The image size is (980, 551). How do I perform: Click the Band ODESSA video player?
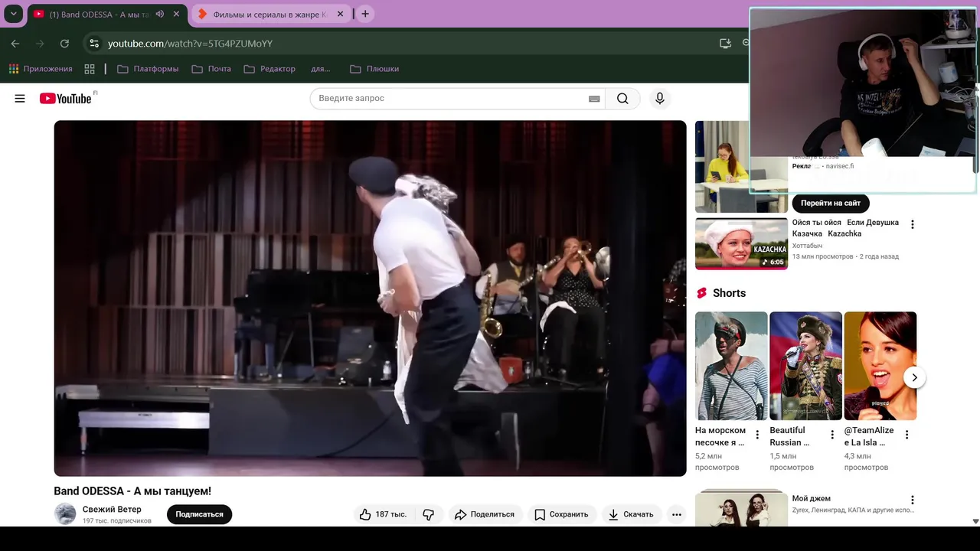pyautogui.click(x=370, y=298)
